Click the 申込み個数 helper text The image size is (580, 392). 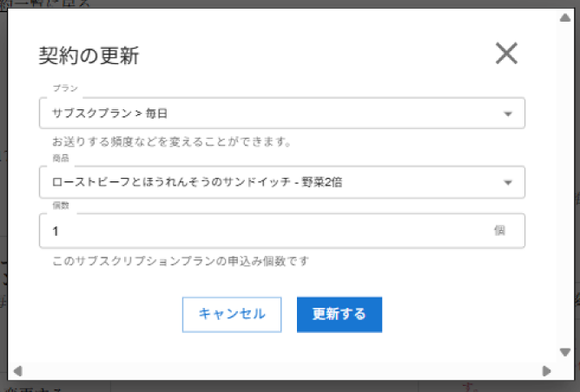coord(180,260)
